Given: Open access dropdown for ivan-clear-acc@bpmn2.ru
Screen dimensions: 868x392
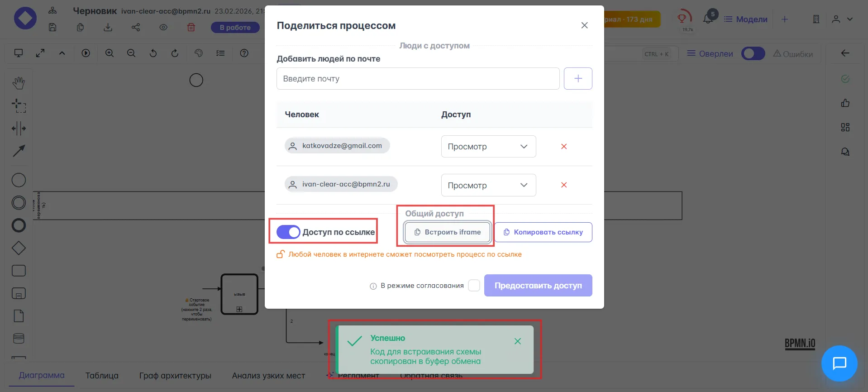Looking at the screenshot, I should click(x=488, y=185).
